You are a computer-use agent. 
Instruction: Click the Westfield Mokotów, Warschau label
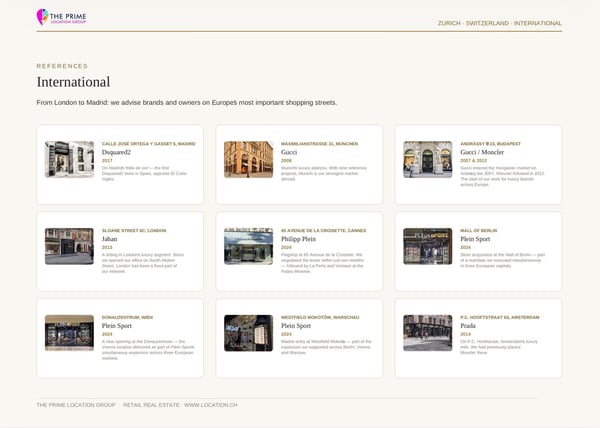[320, 317]
